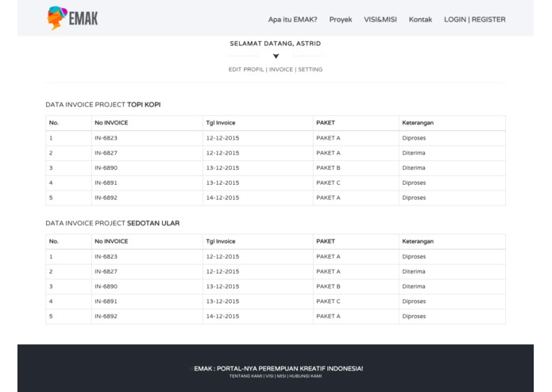The height and width of the screenshot is (392, 552).
Task: Click Diterima status for IN-6890 in Sedotan Ular
Action: tap(414, 286)
